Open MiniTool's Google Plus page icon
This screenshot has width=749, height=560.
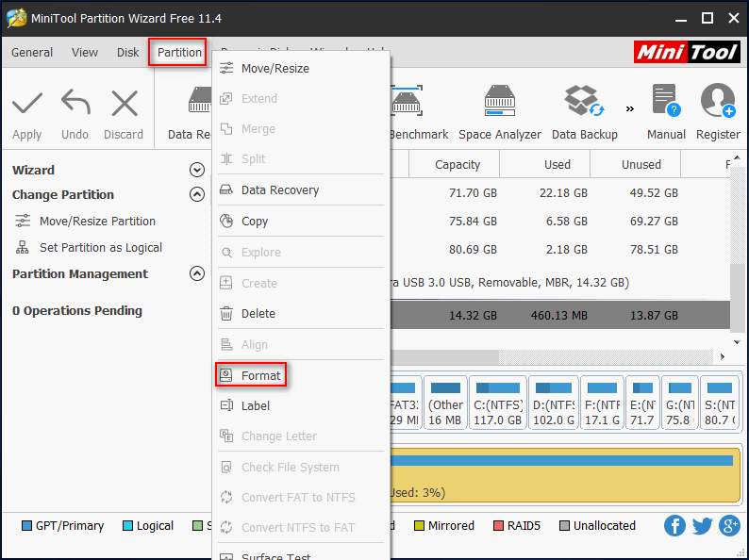[x=729, y=526]
